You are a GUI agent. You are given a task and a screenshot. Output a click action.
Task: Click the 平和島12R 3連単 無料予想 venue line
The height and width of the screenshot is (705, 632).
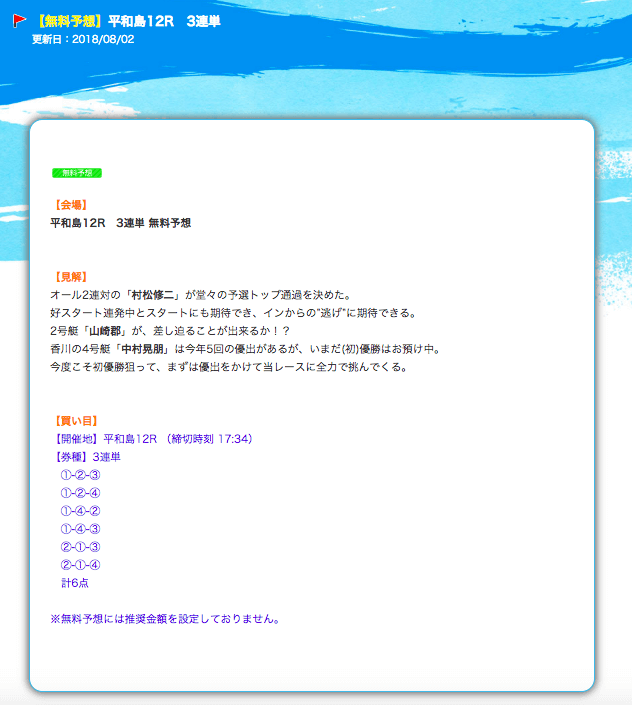(x=120, y=223)
